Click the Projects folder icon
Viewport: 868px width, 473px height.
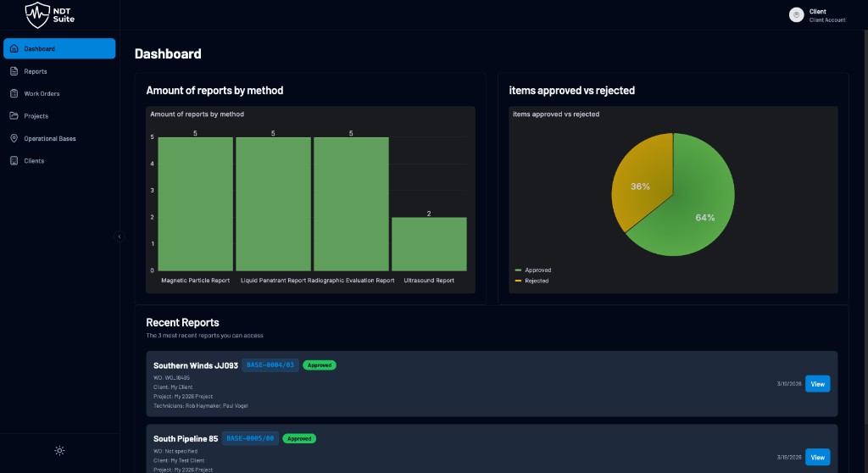14,116
